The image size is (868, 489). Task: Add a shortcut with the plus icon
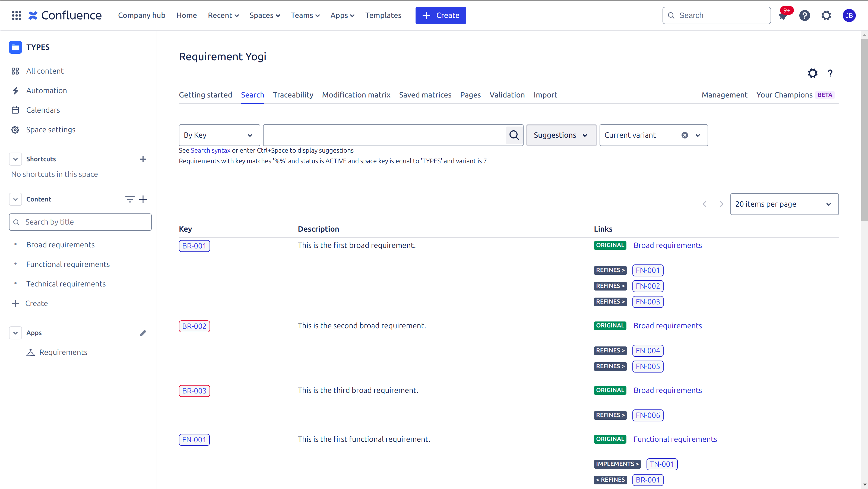(143, 159)
